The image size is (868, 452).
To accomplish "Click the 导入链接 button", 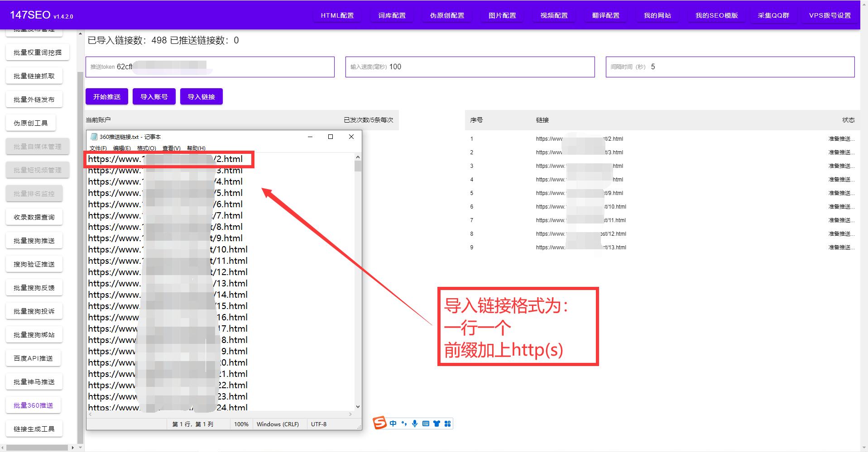I will click(201, 96).
